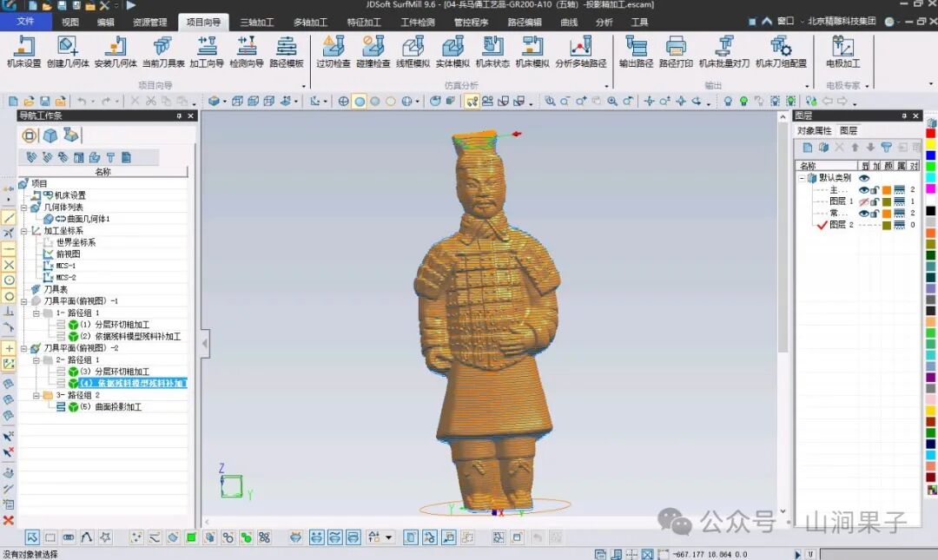The height and width of the screenshot is (560, 938).
Task: Open 路径模板 path template
Action: [287, 51]
